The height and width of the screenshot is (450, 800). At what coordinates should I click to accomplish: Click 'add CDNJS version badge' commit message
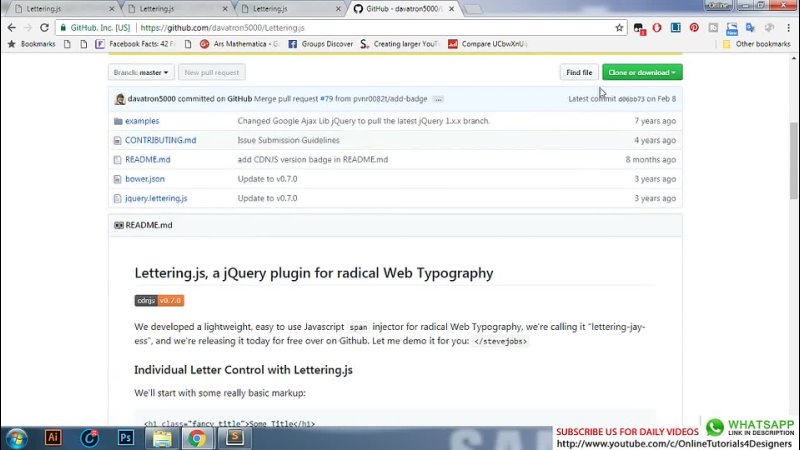click(x=313, y=160)
